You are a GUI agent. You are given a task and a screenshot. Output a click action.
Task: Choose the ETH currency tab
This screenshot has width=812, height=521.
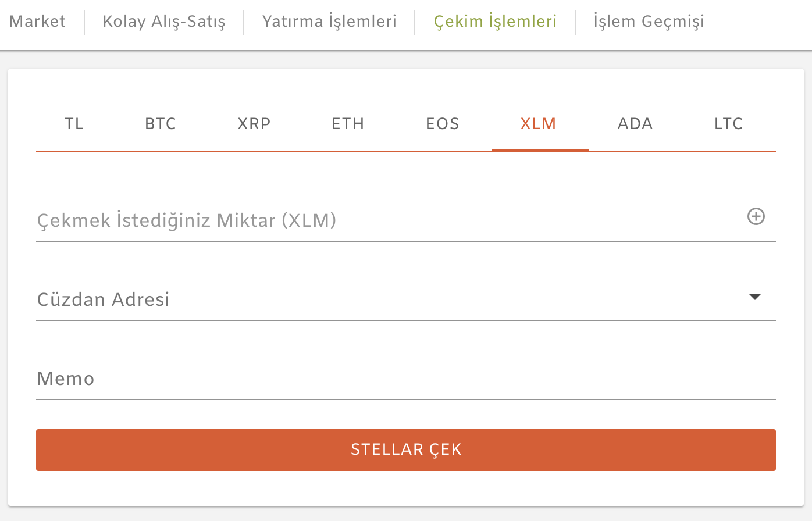(348, 123)
